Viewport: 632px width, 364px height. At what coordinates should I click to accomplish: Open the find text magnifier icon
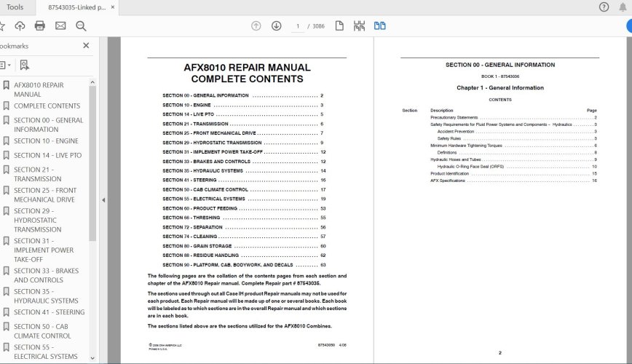(81, 26)
